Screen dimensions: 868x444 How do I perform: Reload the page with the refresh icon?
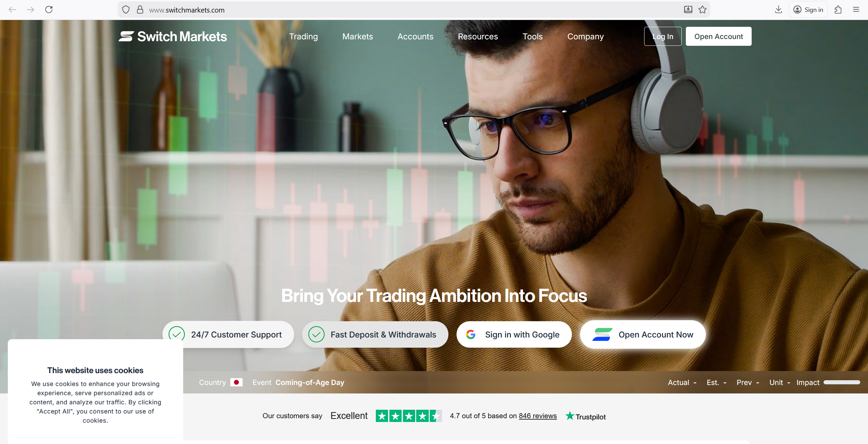coord(49,9)
